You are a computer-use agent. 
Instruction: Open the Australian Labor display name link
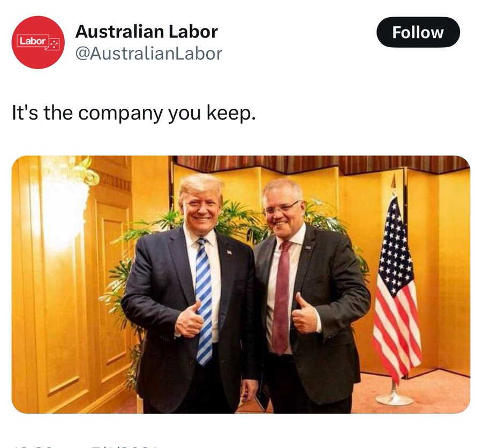(x=146, y=32)
